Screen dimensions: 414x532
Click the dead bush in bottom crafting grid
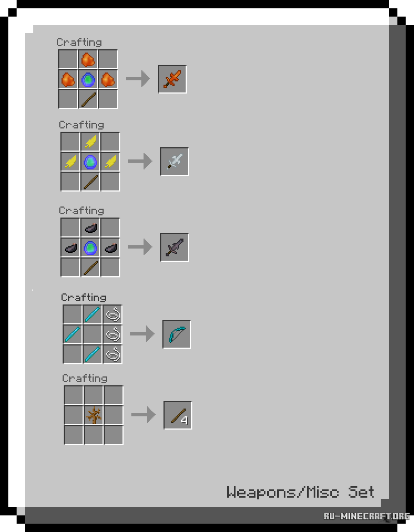pos(94,415)
